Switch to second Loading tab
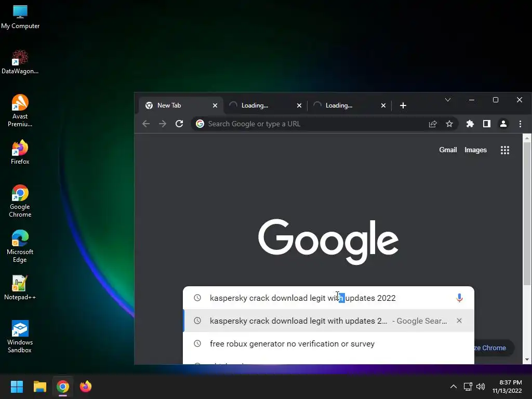Image resolution: width=532 pixels, height=399 pixels. [x=350, y=105]
